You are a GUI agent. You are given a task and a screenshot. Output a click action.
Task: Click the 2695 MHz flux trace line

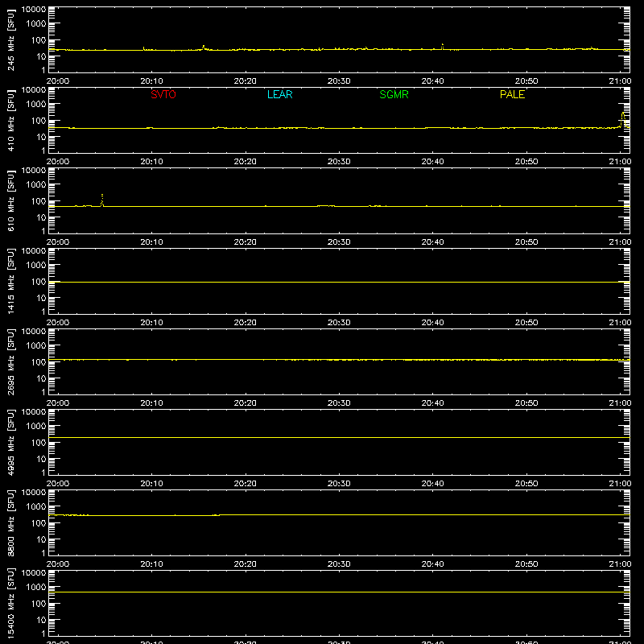pyautogui.click(x=339, y=360)
